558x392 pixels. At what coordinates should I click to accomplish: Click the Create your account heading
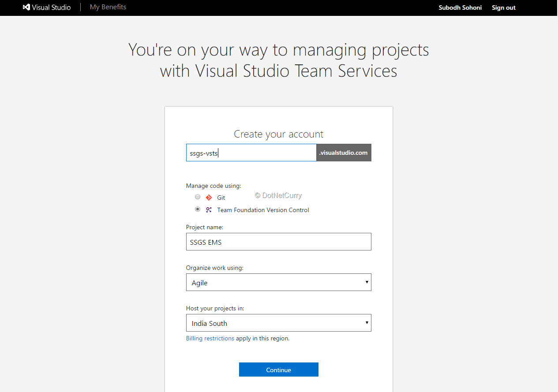(x=279, y=134)
